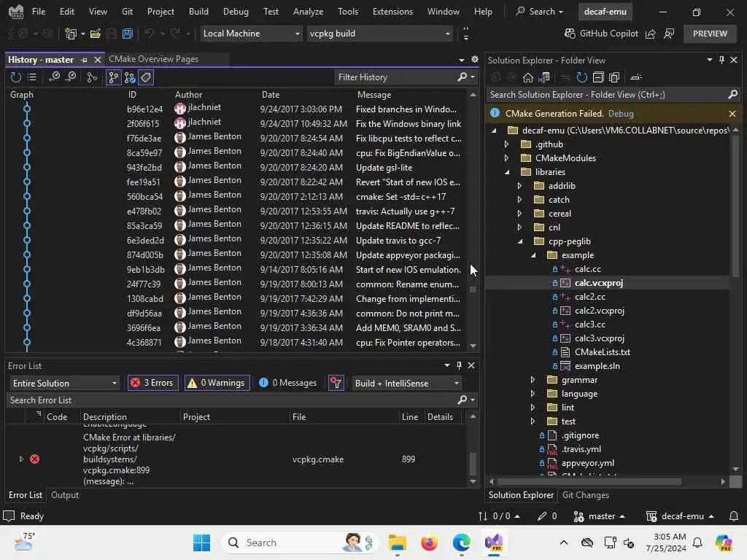Screen dimensions: 747x560
Task: Open Microsoft Edge from the taskbar
Action: tap(461, 542)
